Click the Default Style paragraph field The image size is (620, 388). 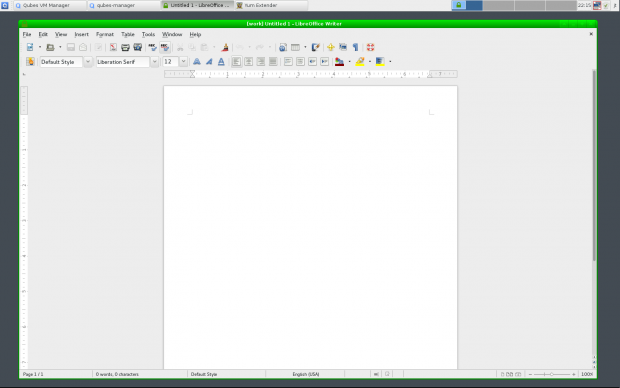[x=61, y=62]
